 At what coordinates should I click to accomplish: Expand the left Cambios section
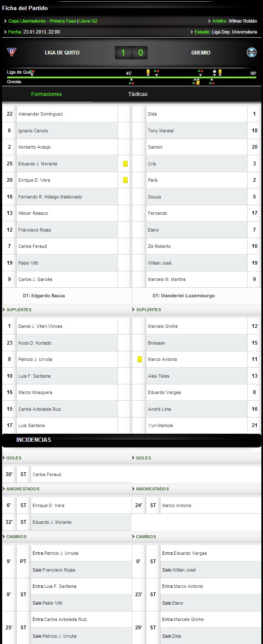[4, 537]
